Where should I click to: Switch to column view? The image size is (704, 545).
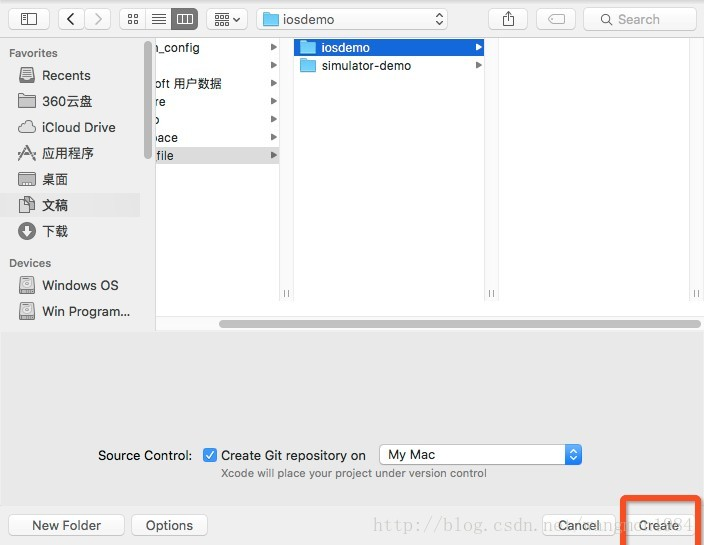coord(185,19)
